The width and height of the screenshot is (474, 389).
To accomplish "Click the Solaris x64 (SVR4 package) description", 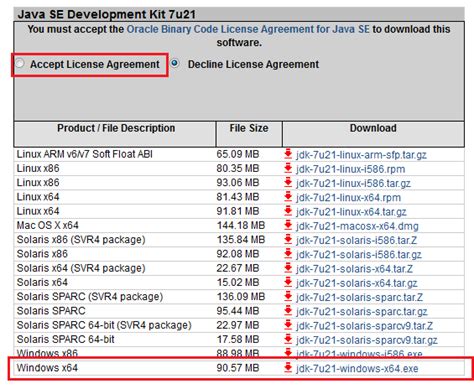I will coord(81,268).
